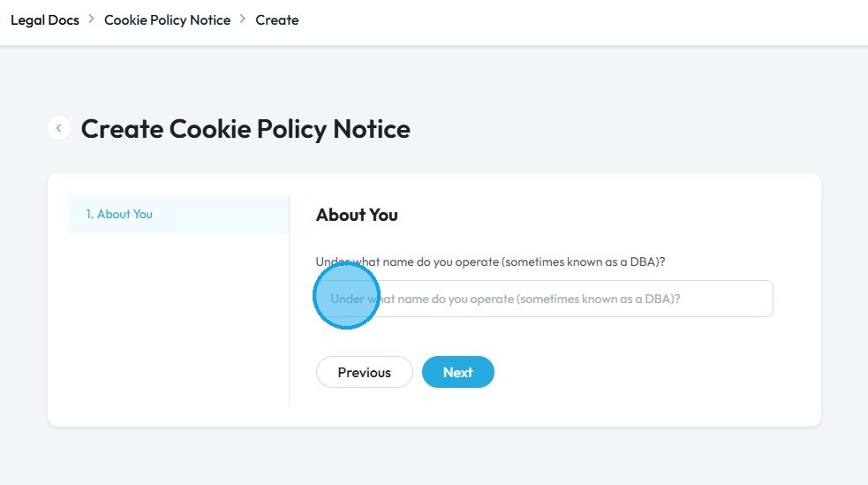Click the Create Cookie Policy Notice title
Viewport: 868px width, 485px height.
245,129
